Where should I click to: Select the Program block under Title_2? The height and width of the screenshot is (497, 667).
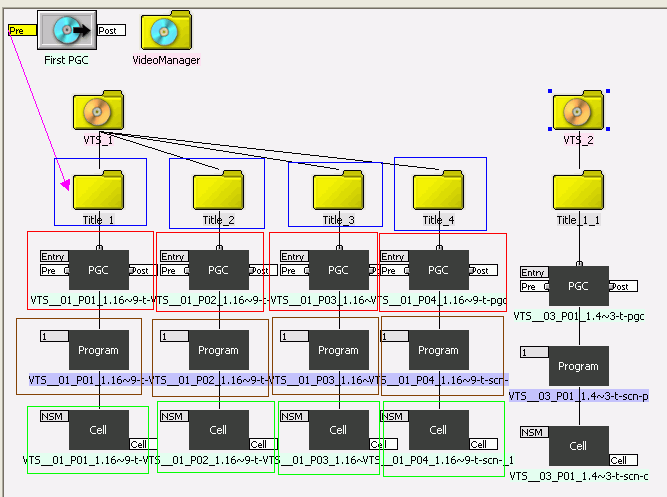219,350
